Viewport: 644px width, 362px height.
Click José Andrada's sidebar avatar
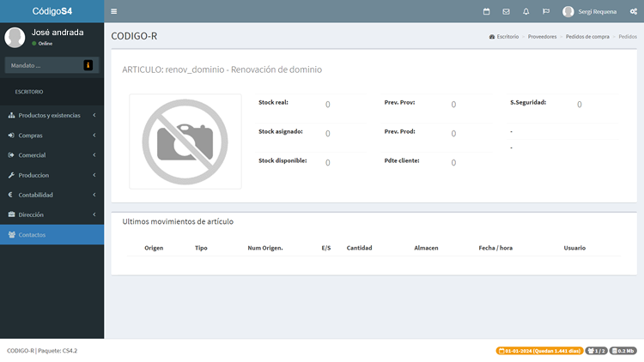click(15, 37)
